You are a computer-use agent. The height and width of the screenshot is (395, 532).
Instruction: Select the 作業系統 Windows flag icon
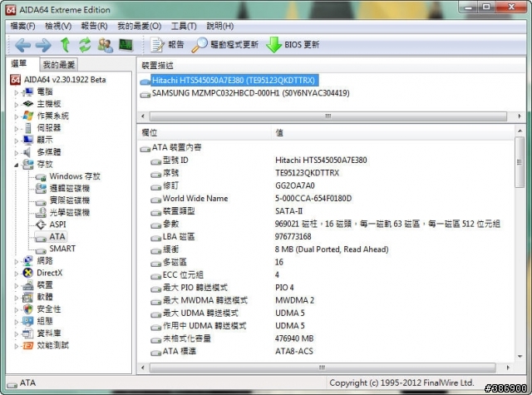coord(27,116)
